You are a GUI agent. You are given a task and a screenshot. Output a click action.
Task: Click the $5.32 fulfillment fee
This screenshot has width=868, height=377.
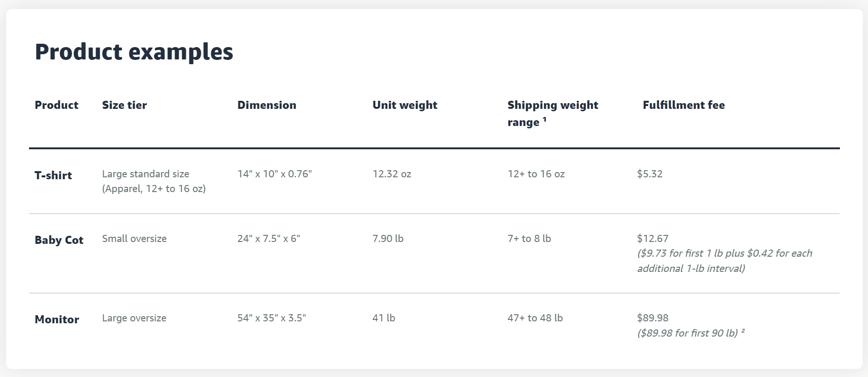point(650,174)
